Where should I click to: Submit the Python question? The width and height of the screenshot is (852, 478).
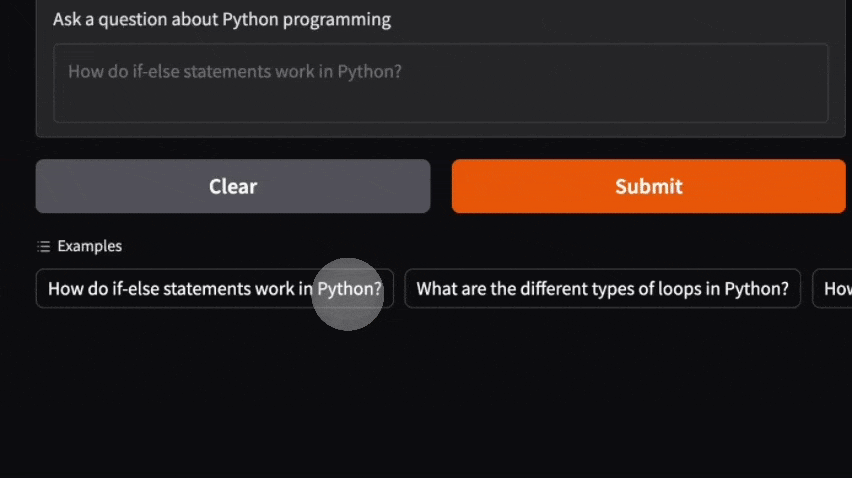coord(648,186)
